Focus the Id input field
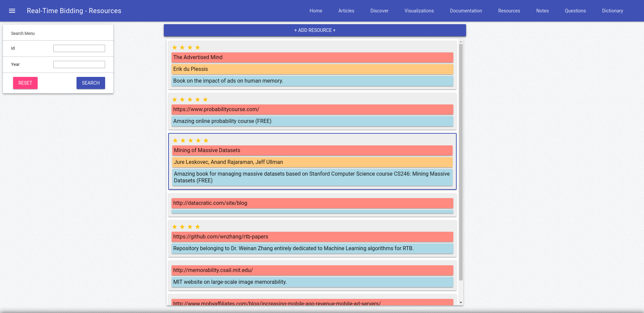 [x=79, y=48]
